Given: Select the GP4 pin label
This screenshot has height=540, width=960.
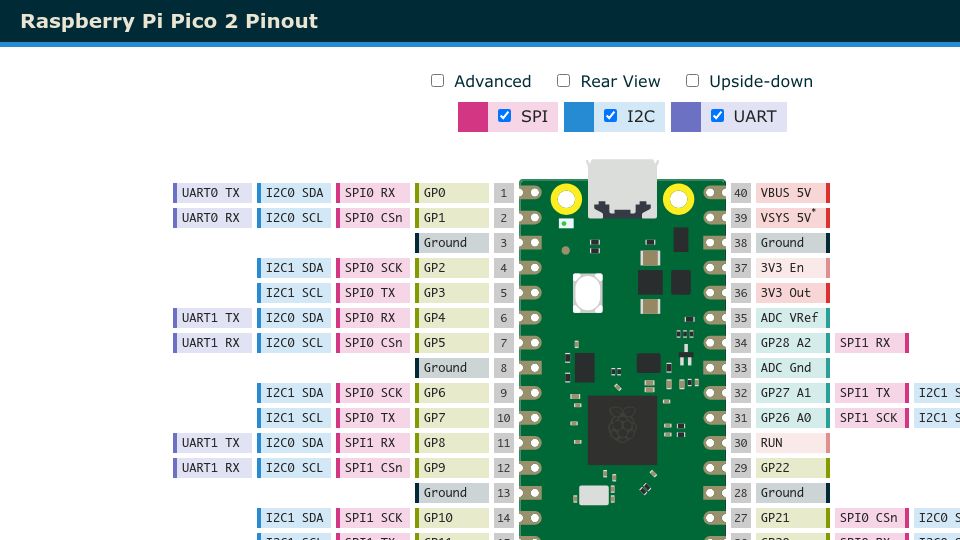Looking at the screenshot, I should pyautogui.click(x=452, y=318).
